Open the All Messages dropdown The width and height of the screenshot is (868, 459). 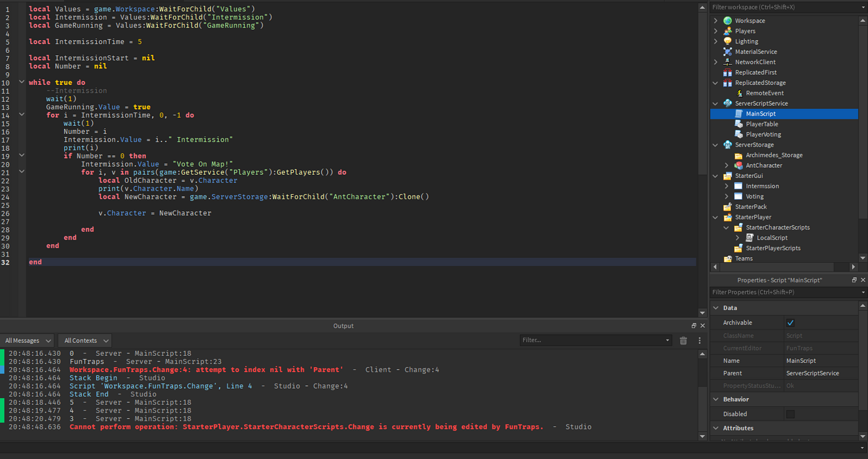25,340
